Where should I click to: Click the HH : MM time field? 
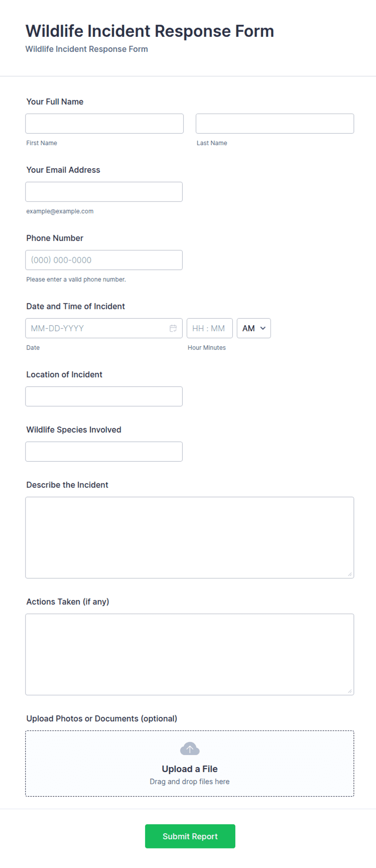point(209,328)
